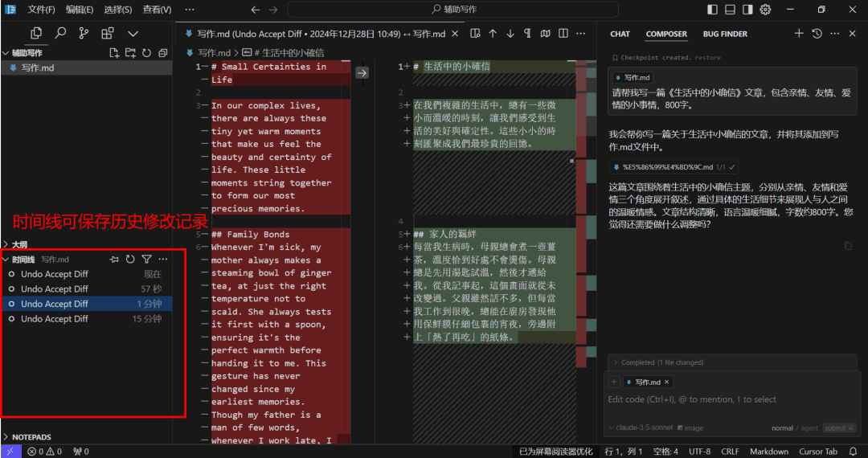Create a new folder in explorer header
The height and width of the screenshot is (458, 868).
(x=130, y=53)
